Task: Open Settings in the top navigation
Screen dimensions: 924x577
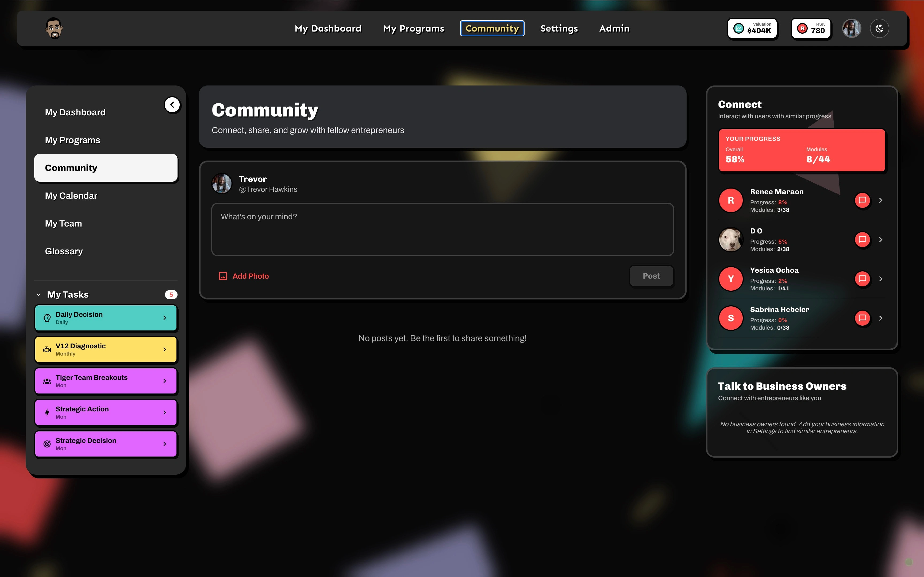Action: pos(559,29)
